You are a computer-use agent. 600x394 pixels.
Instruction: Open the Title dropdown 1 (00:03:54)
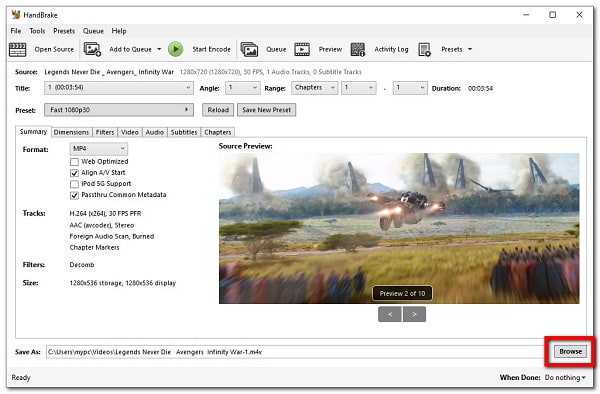pyautogui.click(x=119, y=88)
